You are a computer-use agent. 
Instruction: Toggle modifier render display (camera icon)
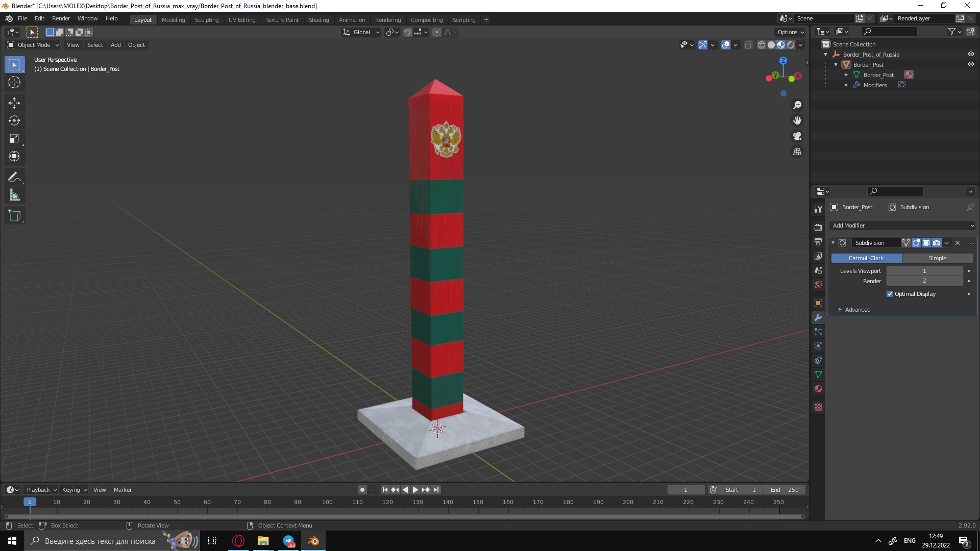point(937,243)
